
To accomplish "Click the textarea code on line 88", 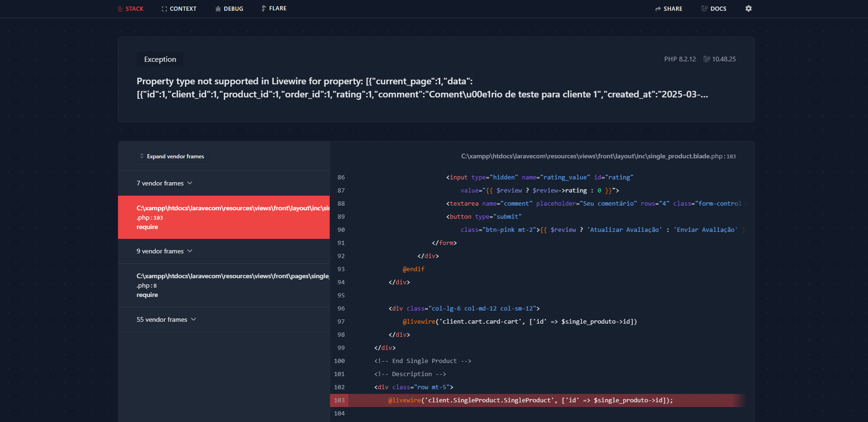I will [x=594, y=204].
